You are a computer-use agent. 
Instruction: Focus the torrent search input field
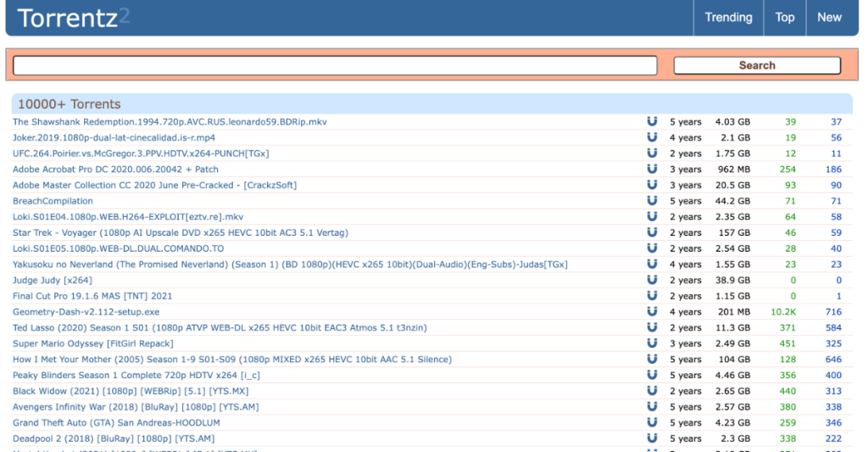point(335,65)
